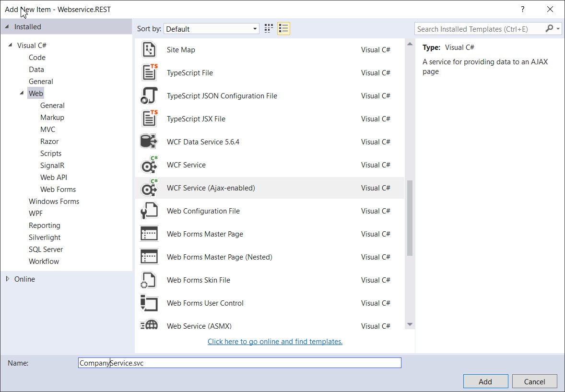Select the Windows Forms category
Viewport: 565px width, 392px height.
54,201
